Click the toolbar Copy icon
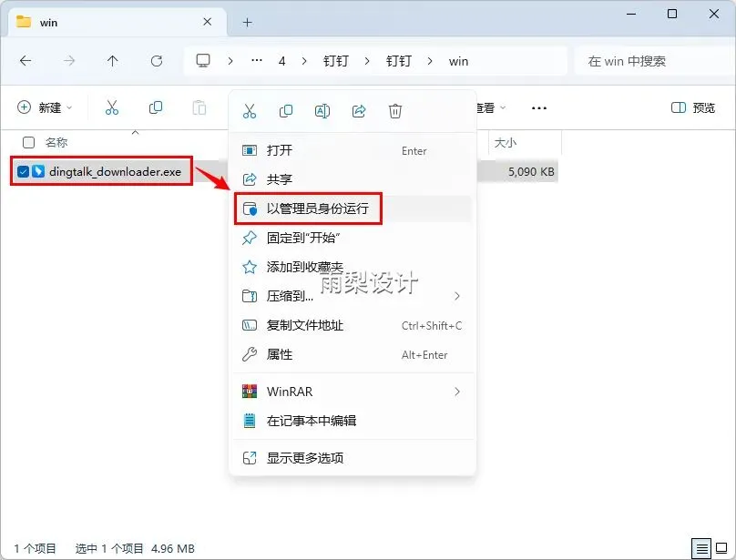The width and height of the screenshot is (736, 560). click(x=156, y=107)
